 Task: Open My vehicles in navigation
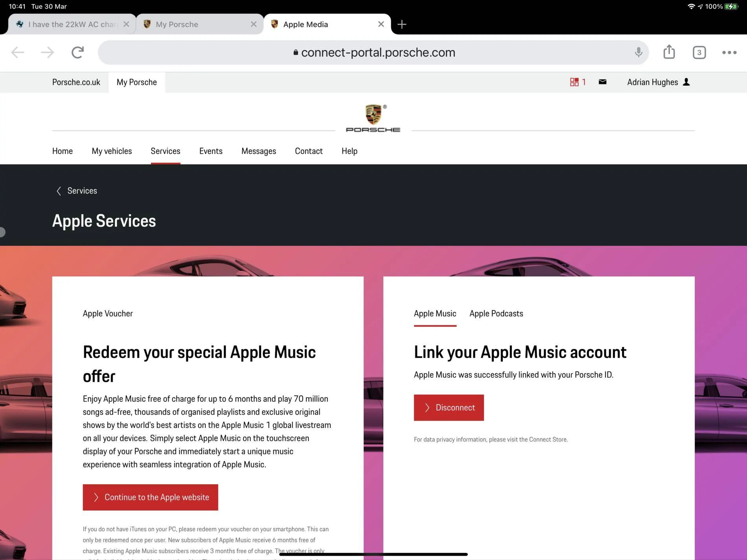click(x=112, y=151)
